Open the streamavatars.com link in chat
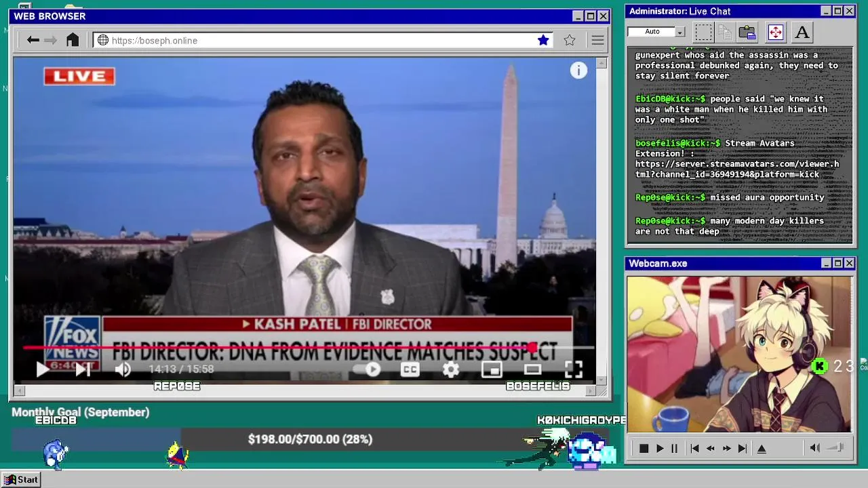The image size is (868, 488). [x=737, y=169]
